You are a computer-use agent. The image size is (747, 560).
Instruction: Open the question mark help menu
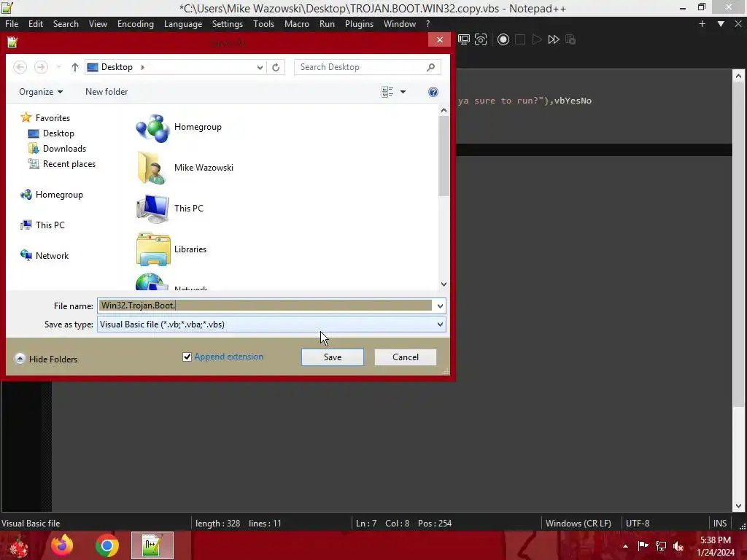[x=427, y=24]
